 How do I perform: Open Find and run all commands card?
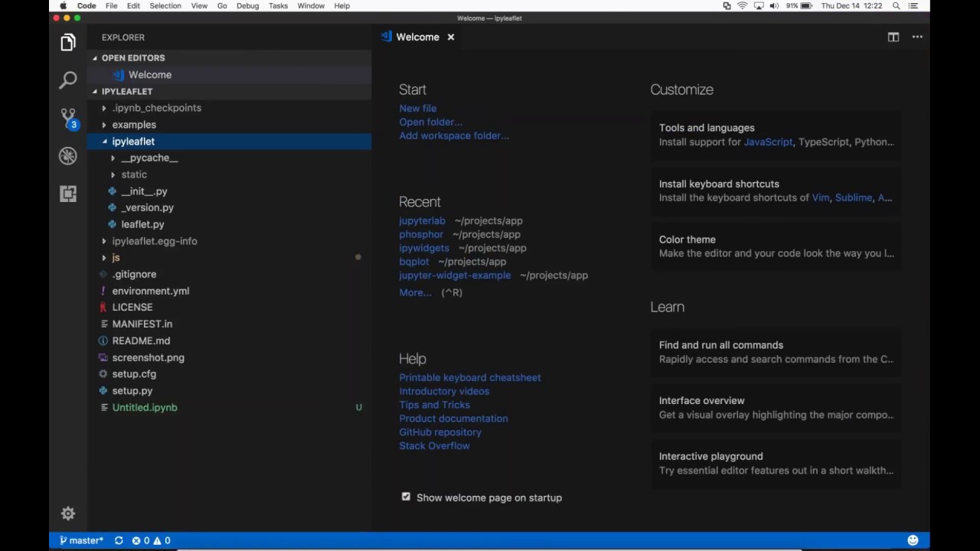(776, 352)
